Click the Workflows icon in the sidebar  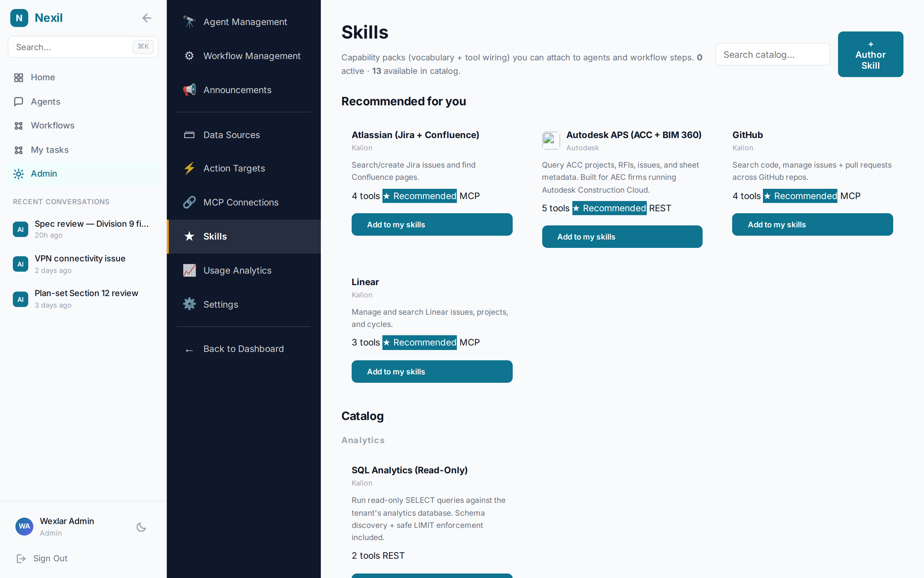click(x=18, y=126)
